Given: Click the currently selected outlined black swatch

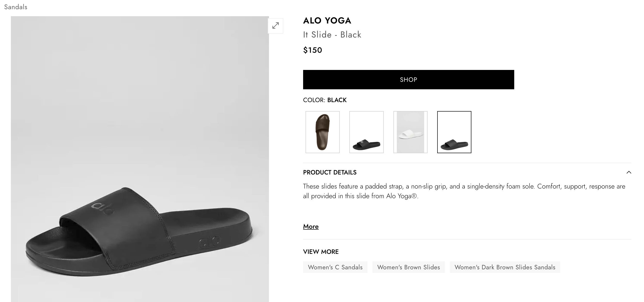Looking at the screenshot, I should 454,132.
